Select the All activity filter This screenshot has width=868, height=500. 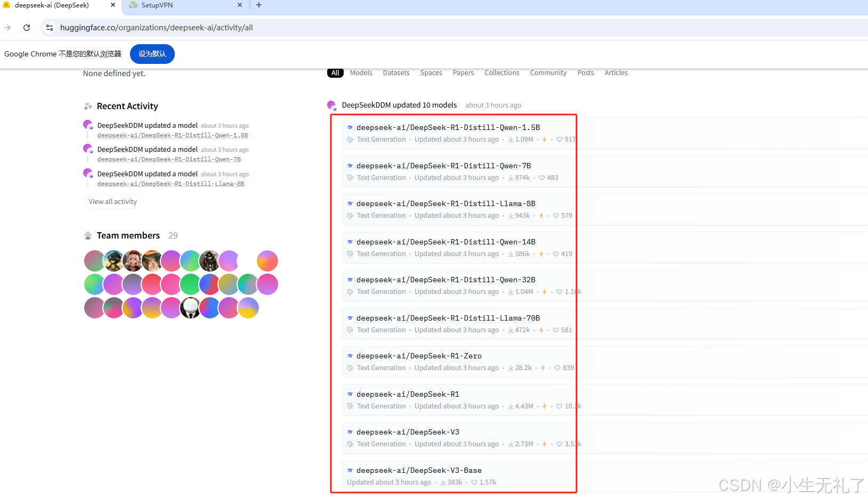[x=335, y=73]
